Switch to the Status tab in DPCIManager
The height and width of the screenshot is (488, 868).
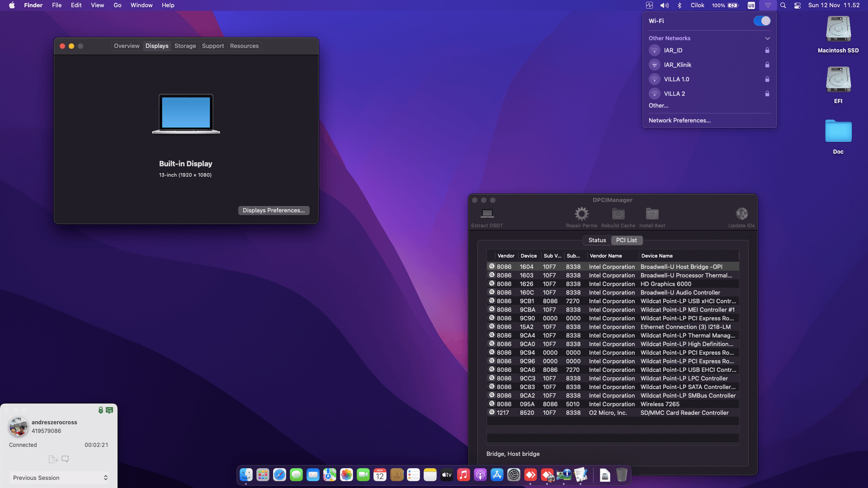pos(597,240)
